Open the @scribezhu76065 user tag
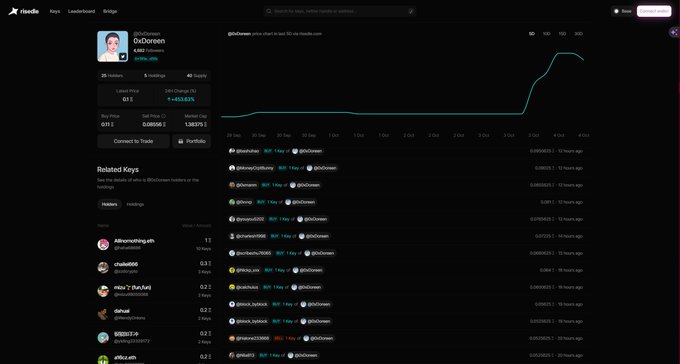This screenshot has height=364, width=680. (x=250, y=253)
